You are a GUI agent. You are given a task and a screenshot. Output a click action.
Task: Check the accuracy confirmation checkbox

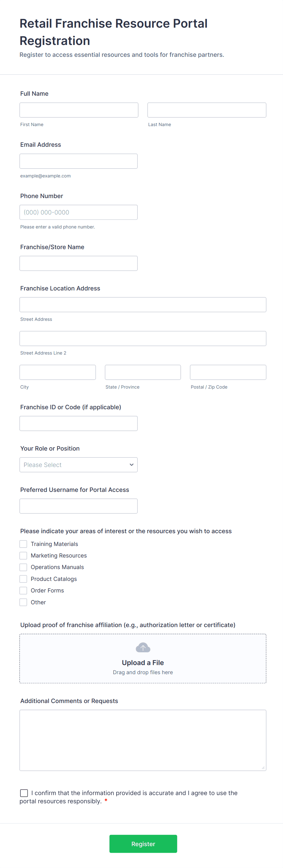[24, 793]
